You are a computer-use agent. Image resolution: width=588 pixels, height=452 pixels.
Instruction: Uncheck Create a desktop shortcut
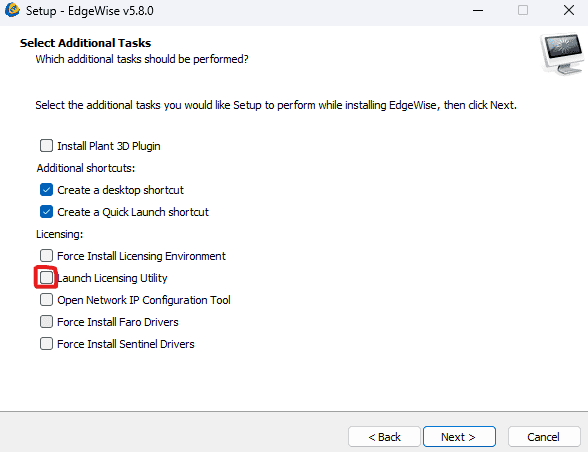[46, 190]
